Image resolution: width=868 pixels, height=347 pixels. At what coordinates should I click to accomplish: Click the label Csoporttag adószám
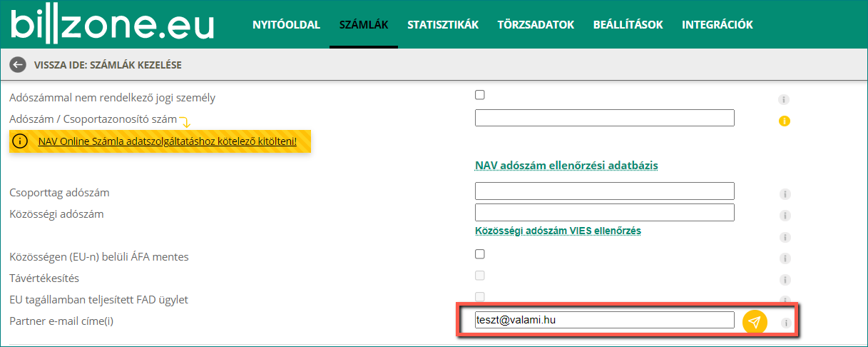[60, 192]
